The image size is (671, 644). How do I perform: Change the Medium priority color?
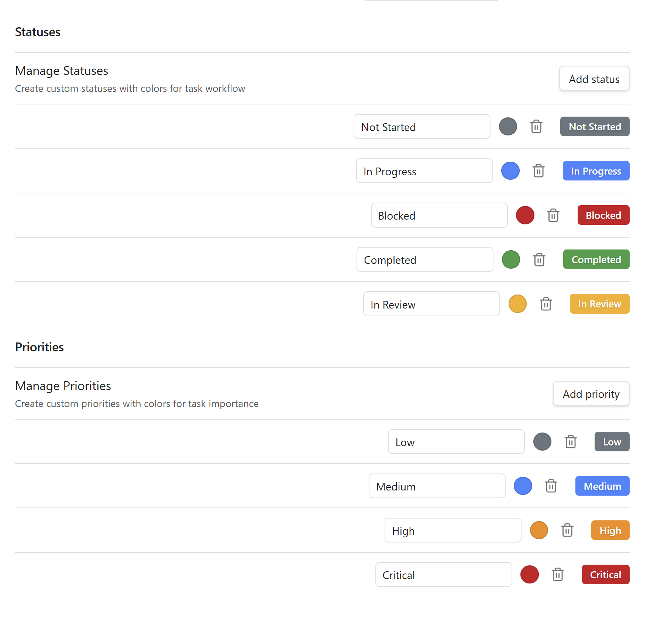tap(523, 486)
